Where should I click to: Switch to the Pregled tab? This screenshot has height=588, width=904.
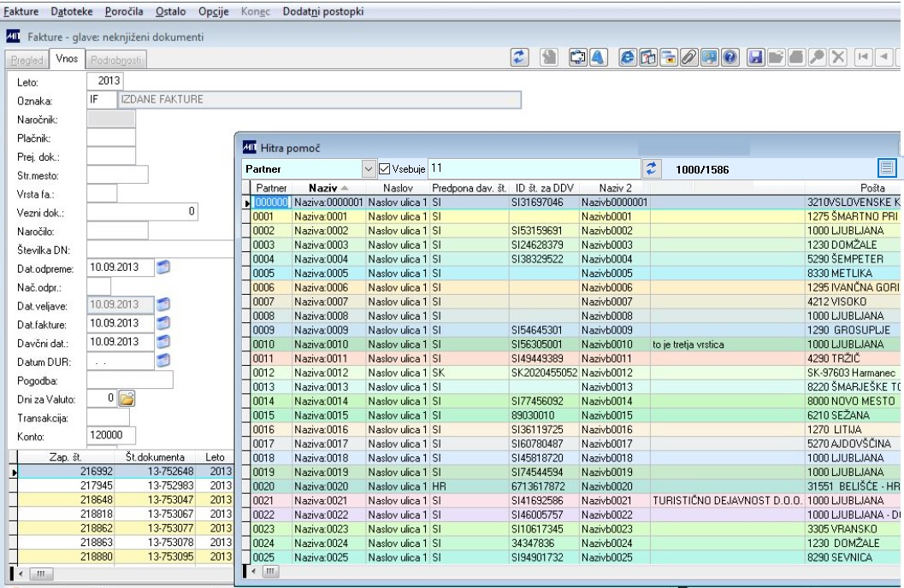coord(26,60)
